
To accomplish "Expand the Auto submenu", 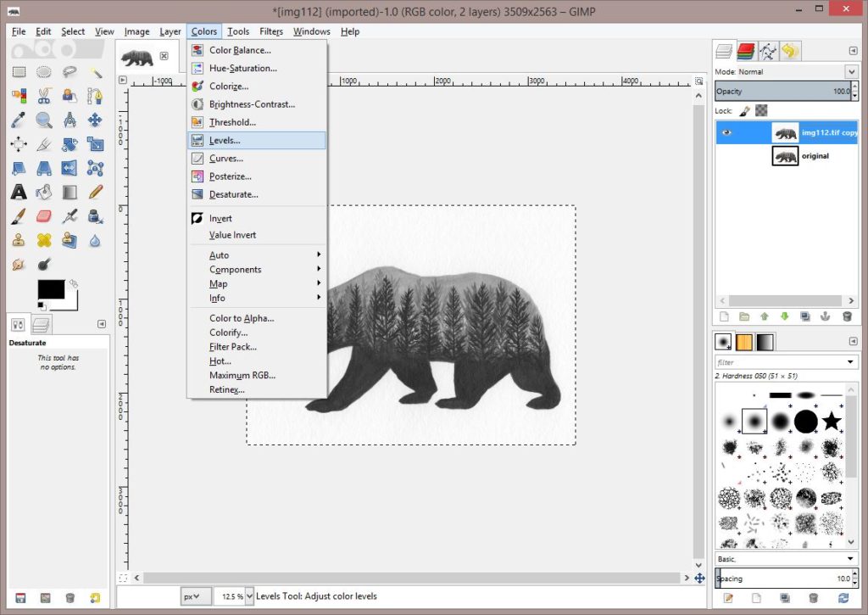I will point(257,254).
